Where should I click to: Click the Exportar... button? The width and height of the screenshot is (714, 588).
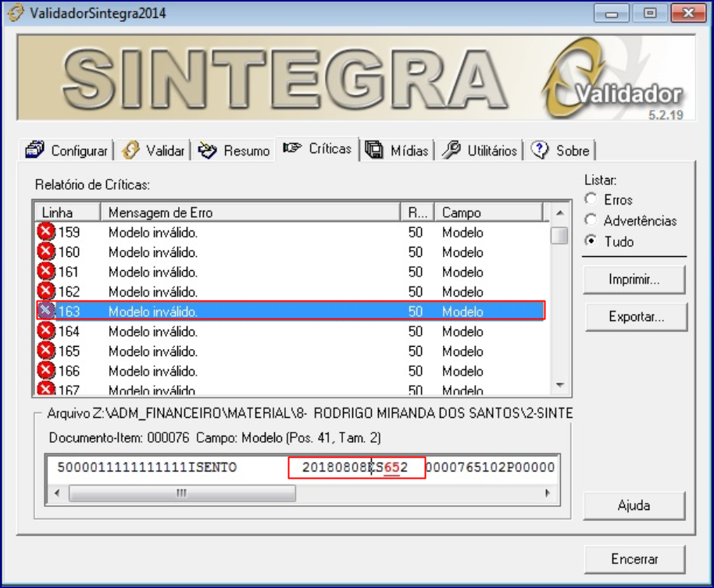tap(636, 317)
